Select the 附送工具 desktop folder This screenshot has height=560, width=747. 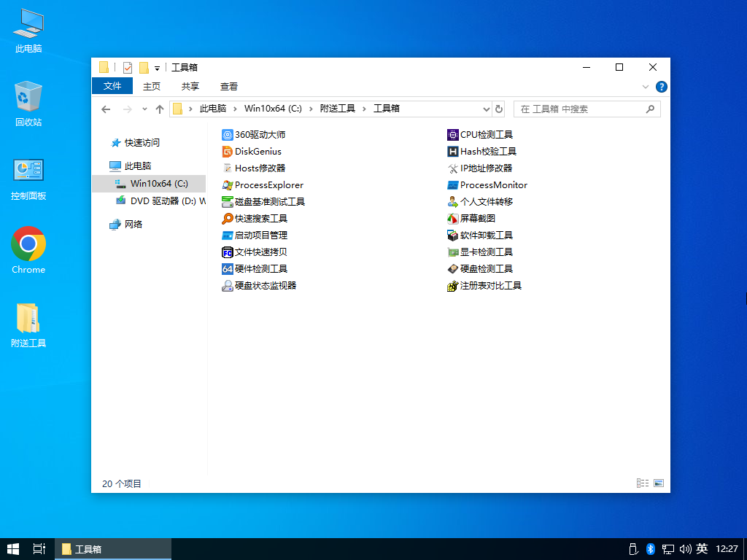[x=28, y=318]
